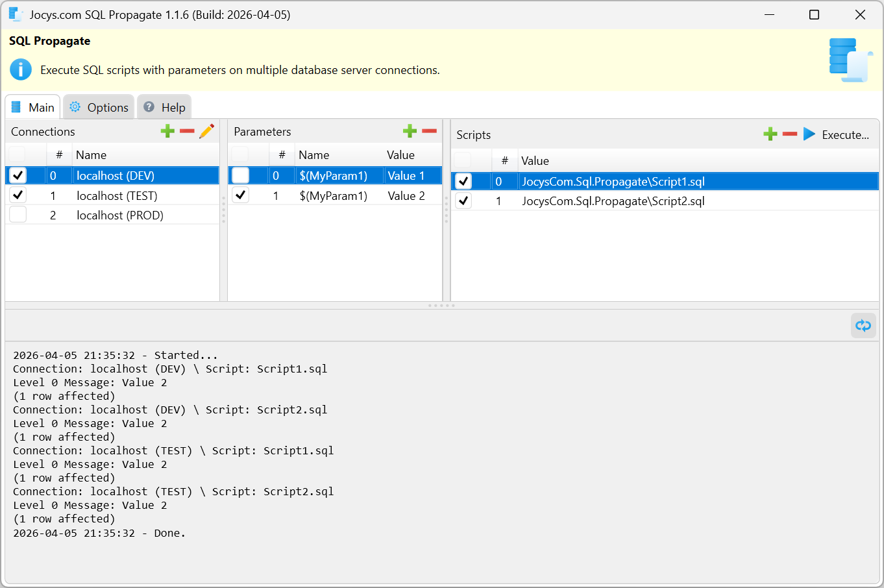The width and height of the screenshot is (884, 588).
Task: Uncheck the localhost (TEST) connection
Action: [18, 195]
